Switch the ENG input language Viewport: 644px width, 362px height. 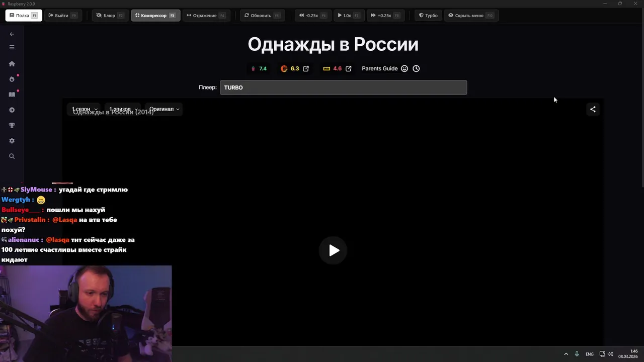(590, 354)
